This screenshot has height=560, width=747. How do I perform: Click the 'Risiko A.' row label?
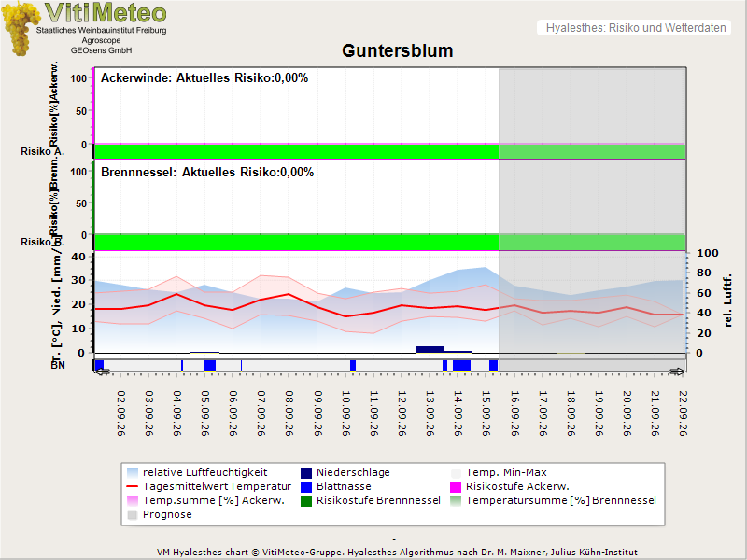[42, 151]
